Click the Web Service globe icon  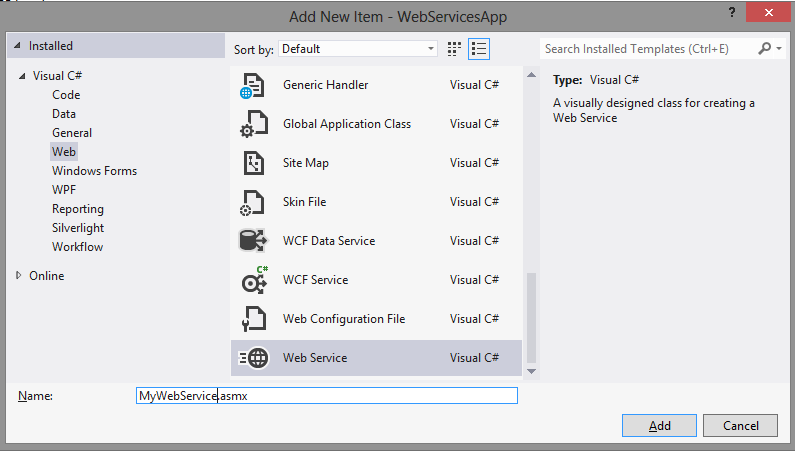[x=254, y=358]
